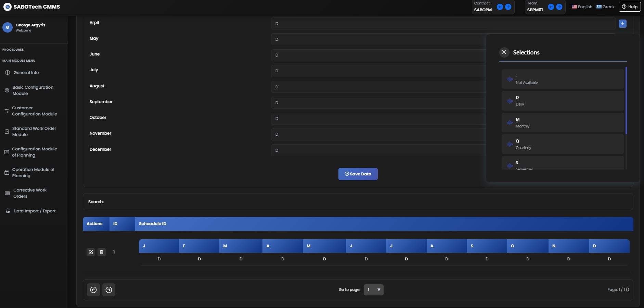This screenshot has width=644, height=308.
Task: Click the Scheadule ID column header
Action: (x=384, y=224)
